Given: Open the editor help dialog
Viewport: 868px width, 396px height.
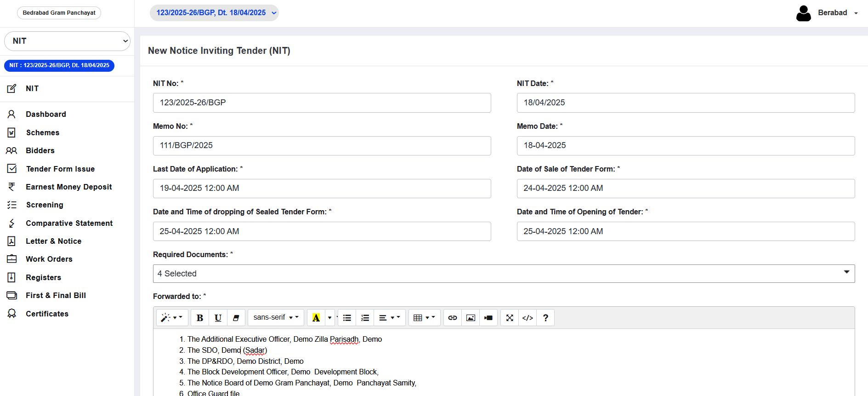Looking at the screenshot, I should (545, 318).
